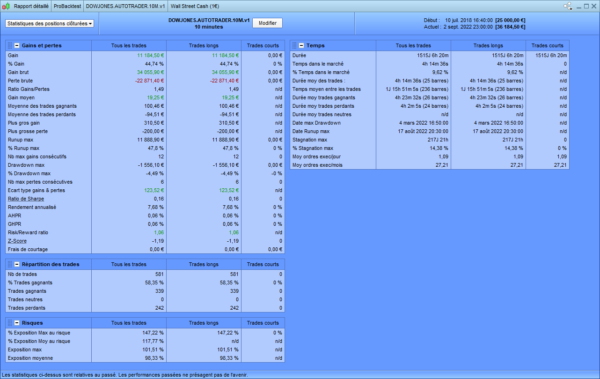
Task: Click the grip handle of 'Gains et pertes'
Action: 10,46
